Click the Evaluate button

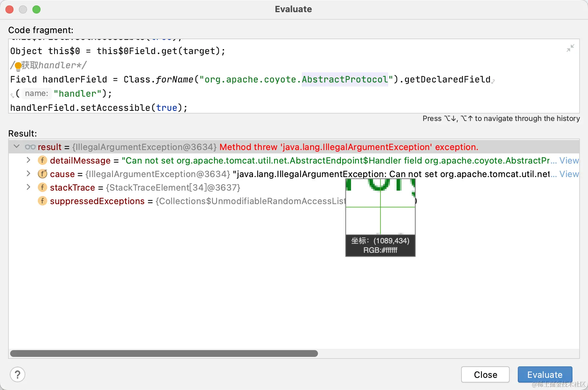545,374
